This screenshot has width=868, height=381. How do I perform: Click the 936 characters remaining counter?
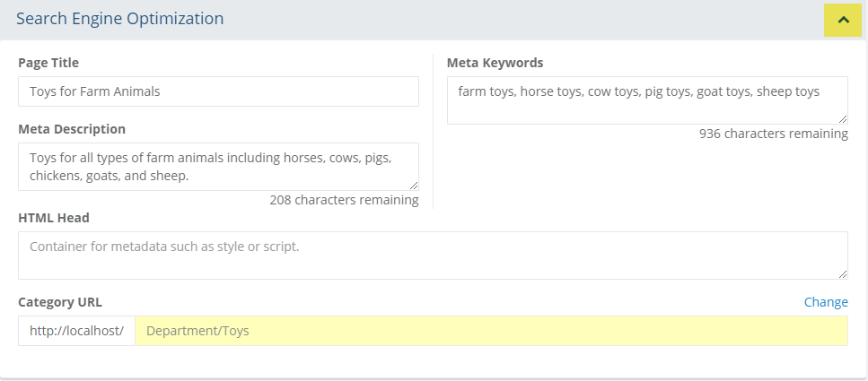coord(773,134)
